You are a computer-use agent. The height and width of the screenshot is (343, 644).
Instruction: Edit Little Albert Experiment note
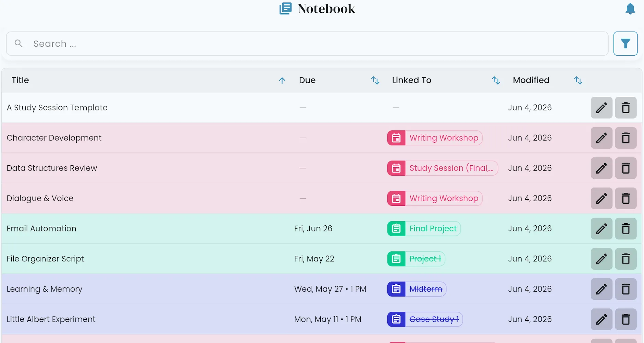tap(602, 319)
